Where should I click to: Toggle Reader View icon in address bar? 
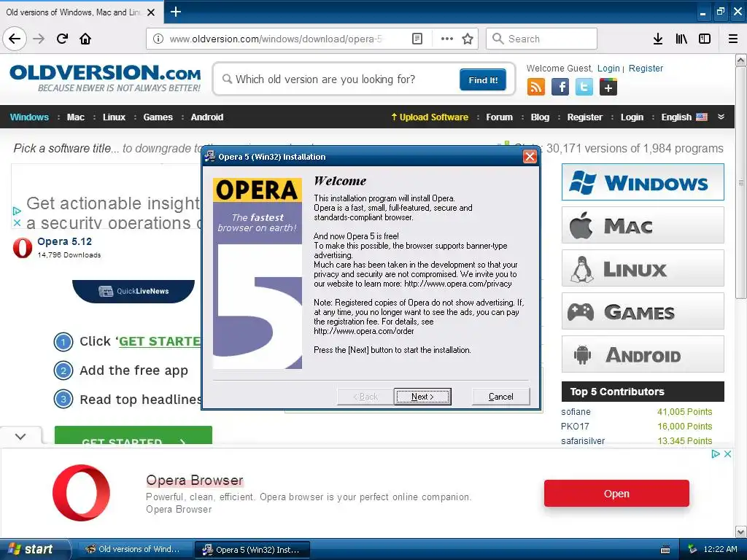coord(417,39)
